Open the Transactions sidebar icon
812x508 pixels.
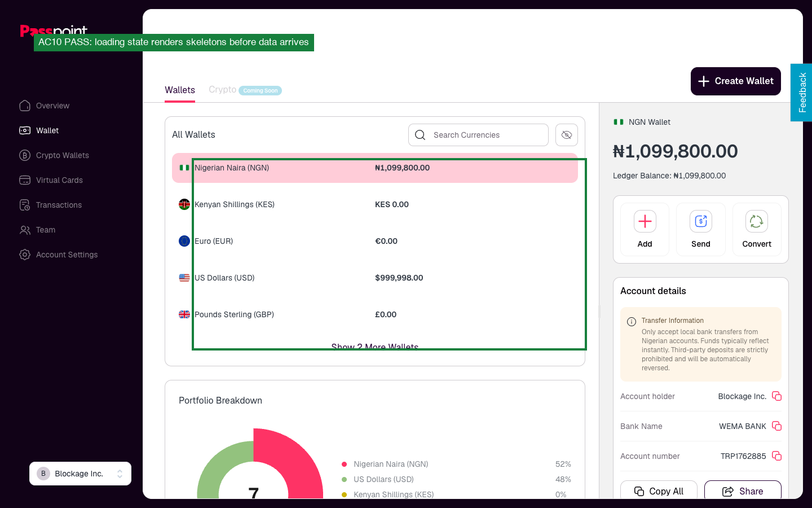tap(25, 205)
